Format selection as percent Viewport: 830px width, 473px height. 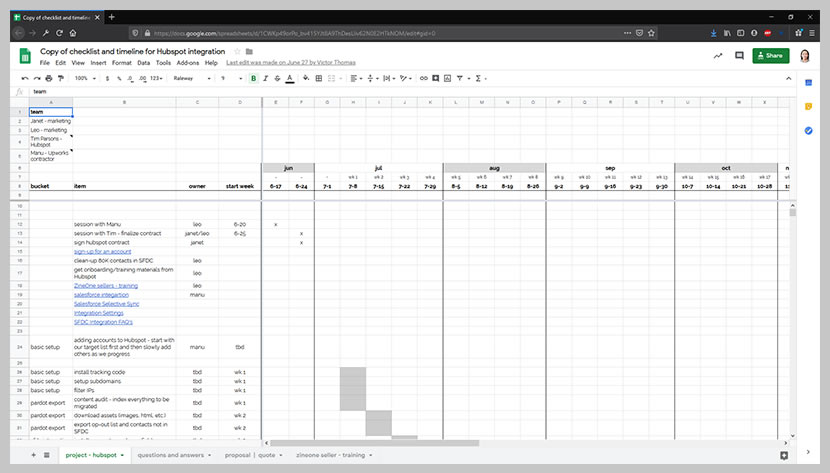[119, 78]
